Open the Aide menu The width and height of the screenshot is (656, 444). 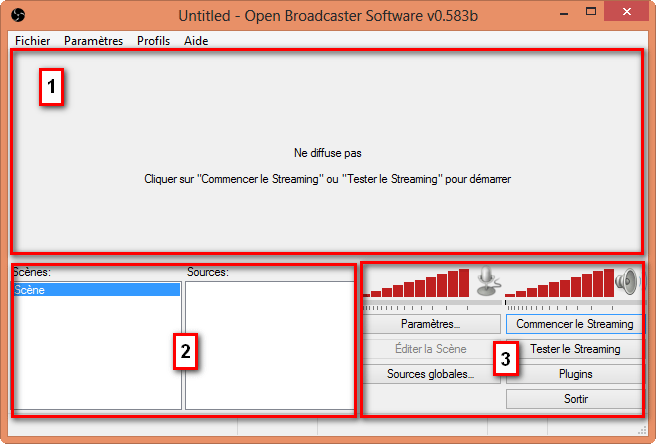pyautogui.click(x=196, y=41)
